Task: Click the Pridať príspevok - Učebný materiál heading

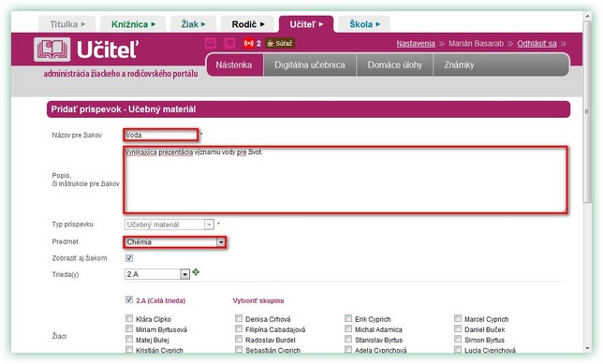Action: [124, 109]
